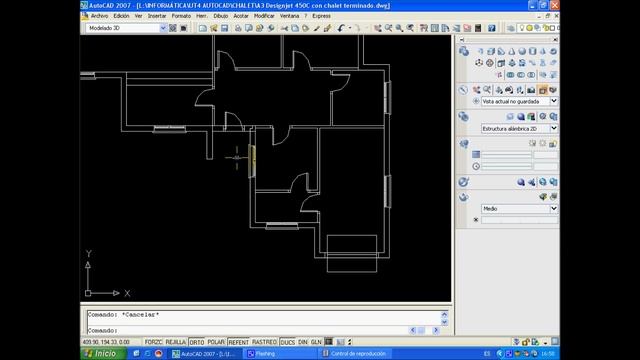Expand the Modelado 3D workspace dropdown
640x360 pixels.
[x=163, y=28]
